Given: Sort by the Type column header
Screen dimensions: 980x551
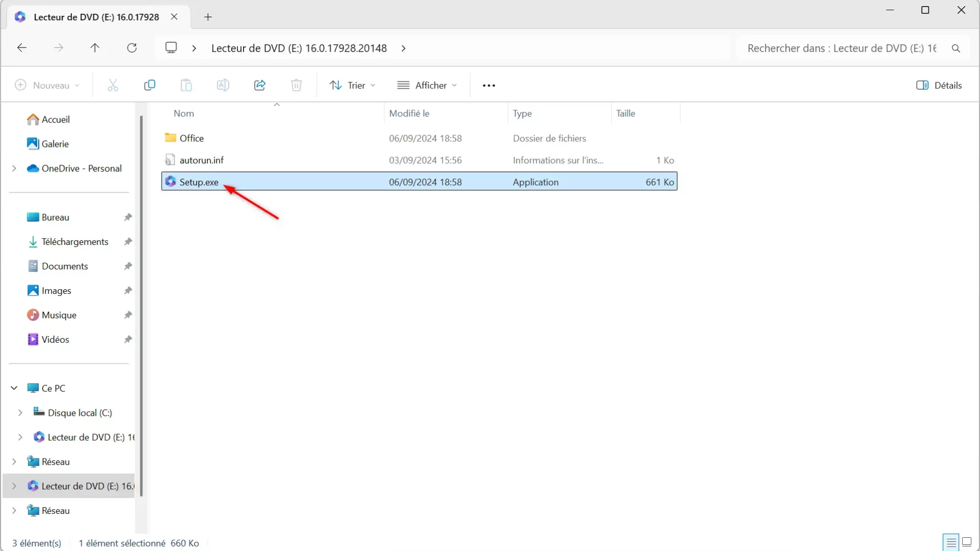Looking at the screenshot, I should [522, 113].
